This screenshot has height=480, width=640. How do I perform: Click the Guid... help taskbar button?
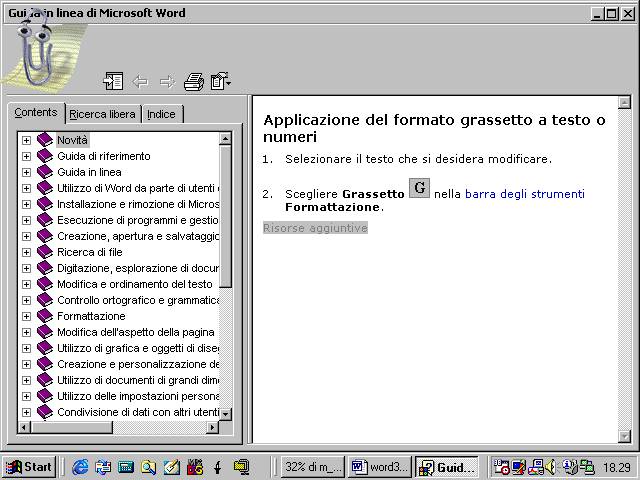447,467
